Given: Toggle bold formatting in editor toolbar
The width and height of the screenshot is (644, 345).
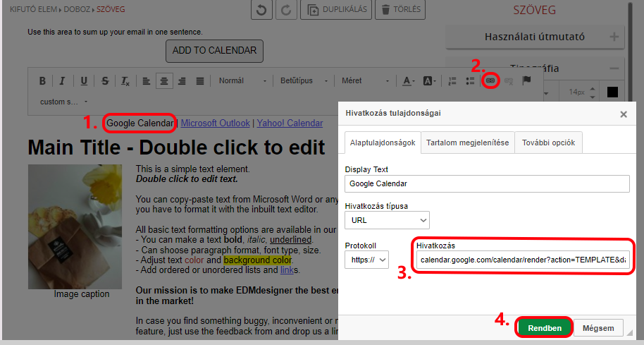Looking at the screenshot, I should tap(42, 81).
